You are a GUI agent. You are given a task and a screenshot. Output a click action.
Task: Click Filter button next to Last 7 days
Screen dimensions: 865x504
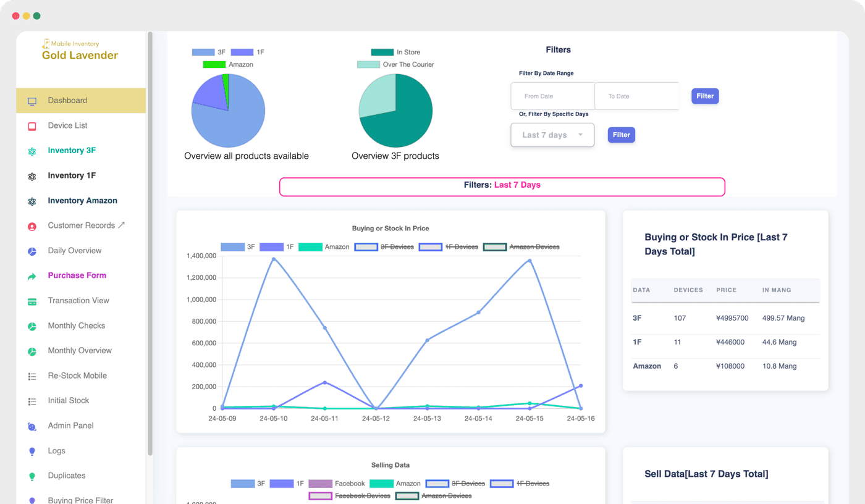[621, 135]
